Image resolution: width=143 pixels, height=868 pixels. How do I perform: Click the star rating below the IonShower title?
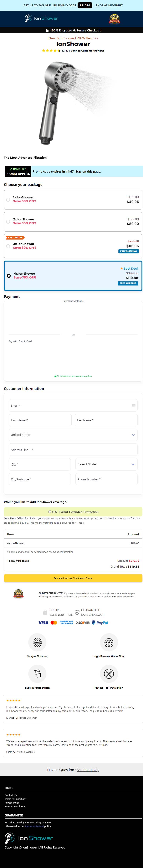point(51,51)
